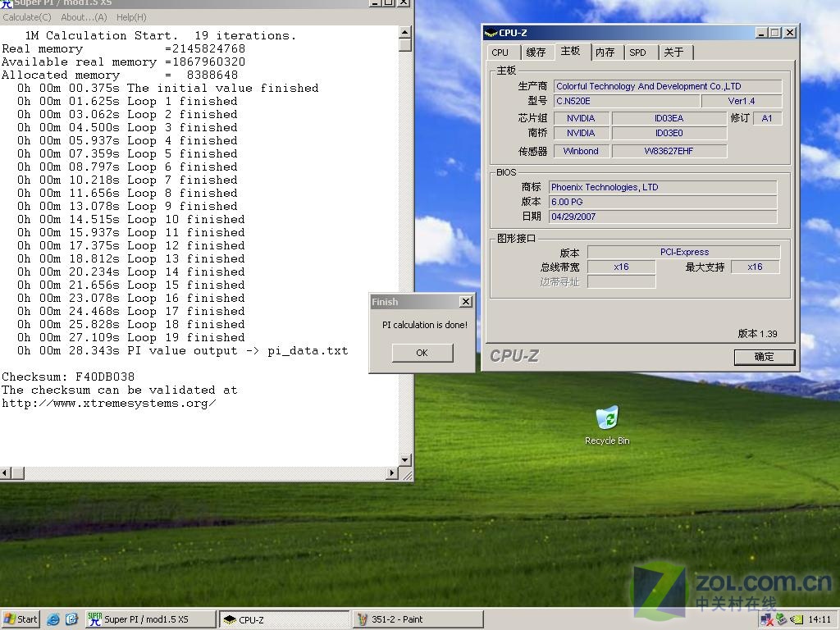Click the Super PI title bar icon
The height and width of the screenshot is (630, 840).
point(6,3)
